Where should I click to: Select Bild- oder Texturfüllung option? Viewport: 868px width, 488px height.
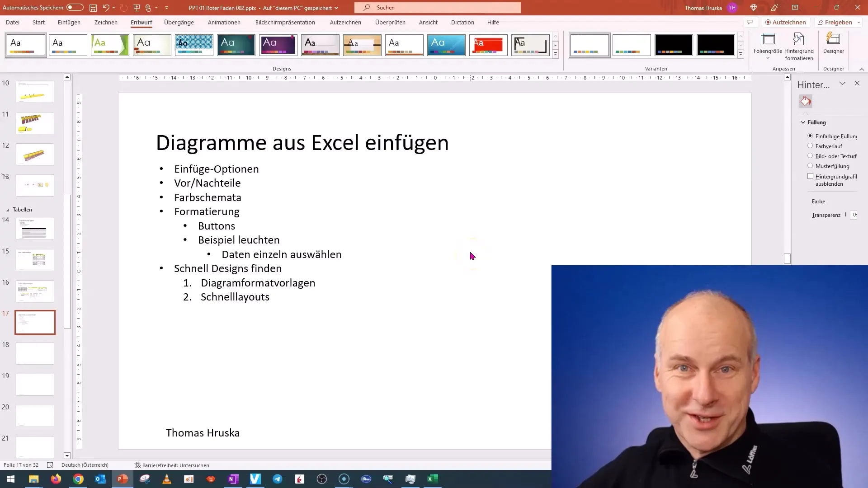coord(810,155)
